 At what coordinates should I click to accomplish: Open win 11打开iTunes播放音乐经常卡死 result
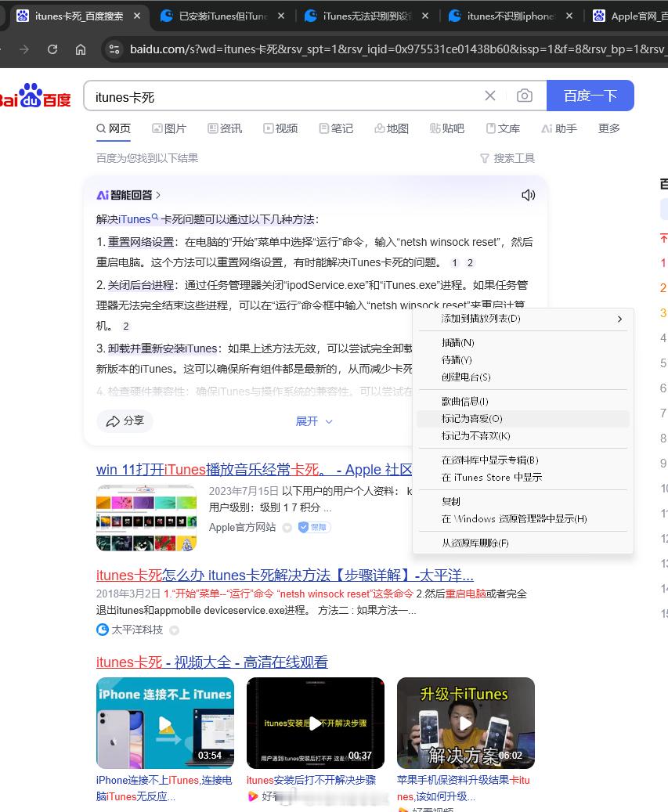coord(255,470)
